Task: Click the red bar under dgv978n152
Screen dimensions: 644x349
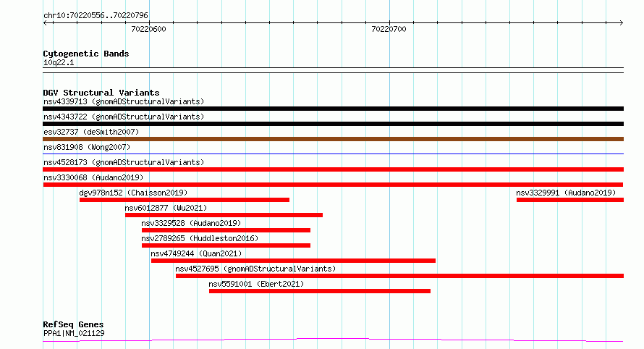Action: [x=185, y=200]
